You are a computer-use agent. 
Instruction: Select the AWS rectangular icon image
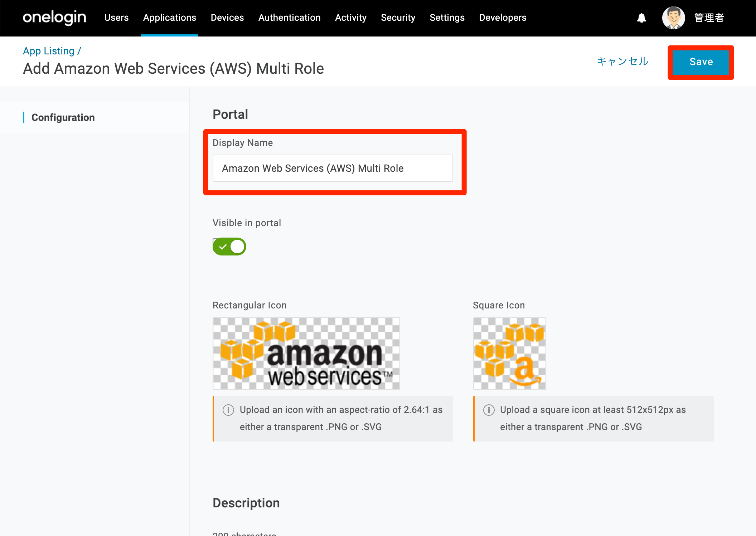point(306,354)
